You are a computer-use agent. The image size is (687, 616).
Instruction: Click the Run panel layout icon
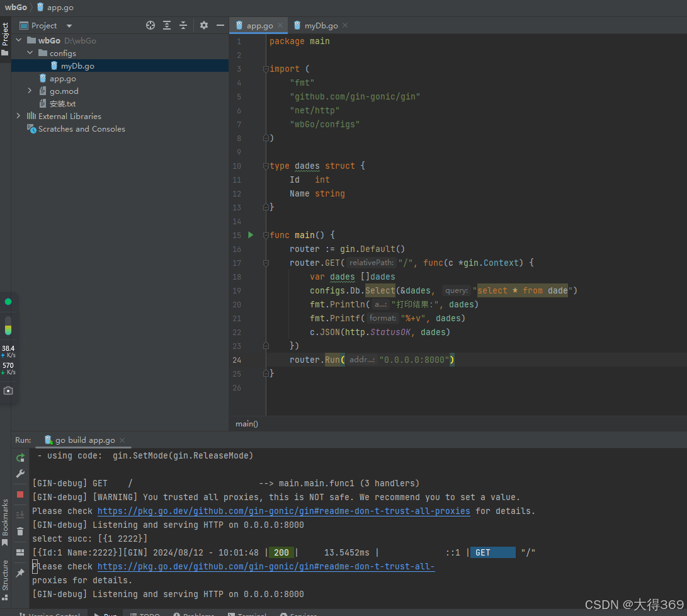pyautogui.click(x=20, y=552)
